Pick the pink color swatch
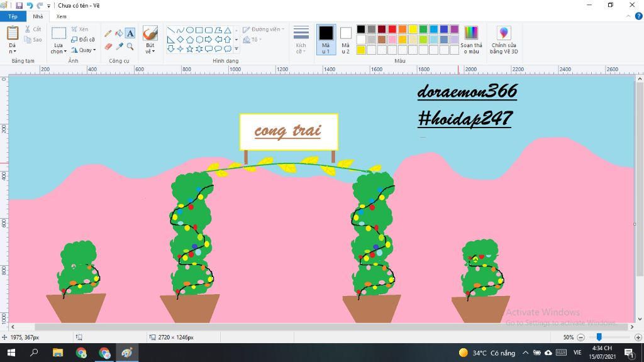 (392, 40)
